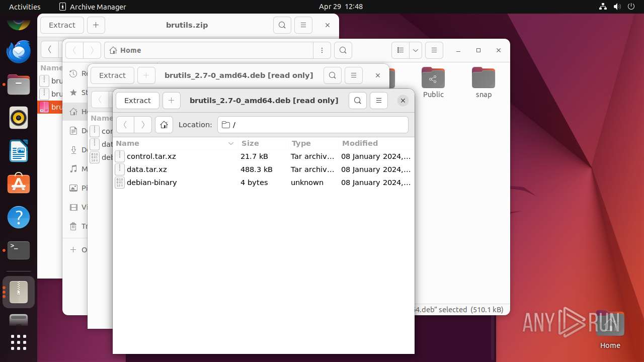Launch Thunderbird from the dock
Screen dimensions: 644x362
[19, 51]
